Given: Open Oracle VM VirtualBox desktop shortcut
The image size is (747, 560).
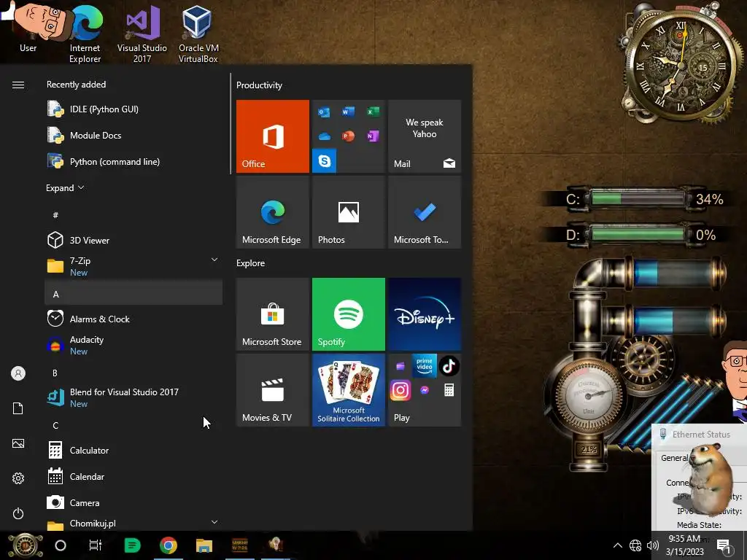Looking at the screenshot, I should 198,34.
